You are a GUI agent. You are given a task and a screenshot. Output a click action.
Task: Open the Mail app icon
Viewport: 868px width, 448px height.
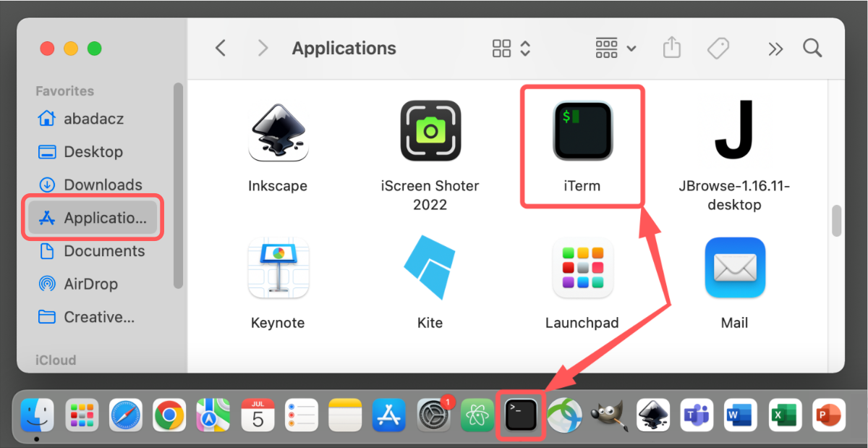(x=734, y=268)
